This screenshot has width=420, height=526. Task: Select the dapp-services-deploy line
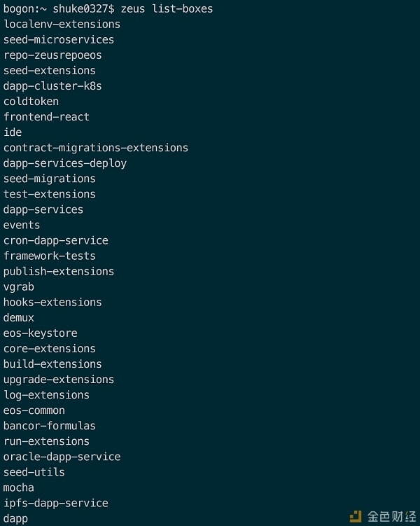[65, 163]
